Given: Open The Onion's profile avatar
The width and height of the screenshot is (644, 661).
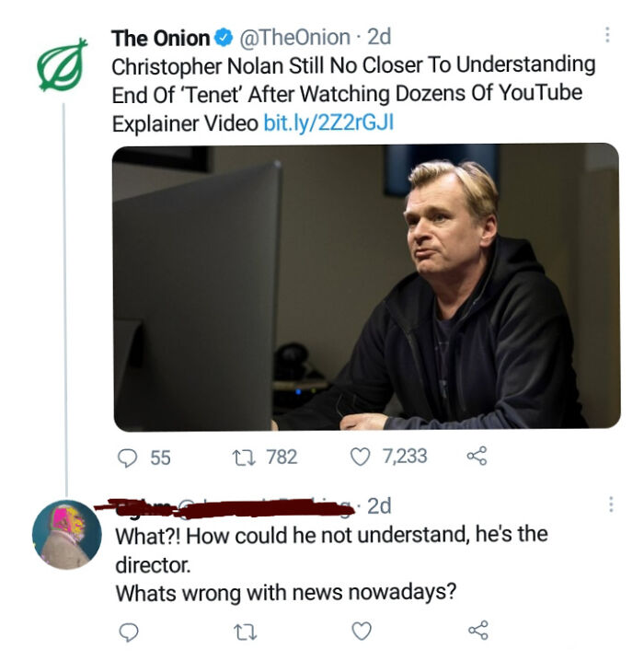Looking at the screenshot, I should click(63, 64).
